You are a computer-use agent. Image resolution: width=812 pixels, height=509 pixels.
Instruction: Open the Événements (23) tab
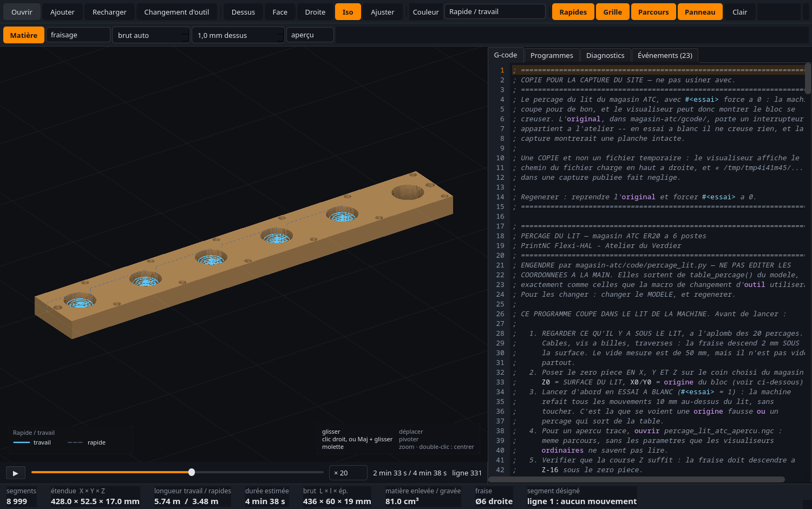click(665, 55)
